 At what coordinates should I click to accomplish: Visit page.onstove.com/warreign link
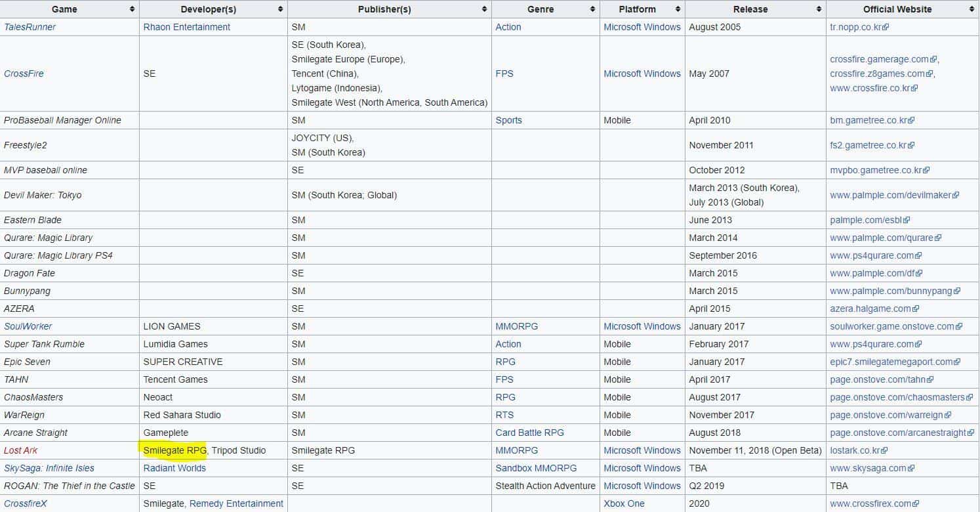pos(891,415)
